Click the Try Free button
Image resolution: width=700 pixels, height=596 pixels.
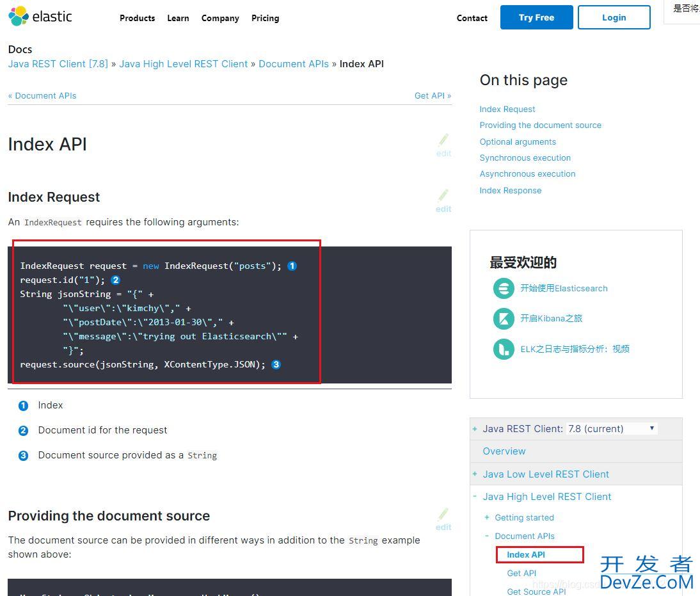coord(536,17)
